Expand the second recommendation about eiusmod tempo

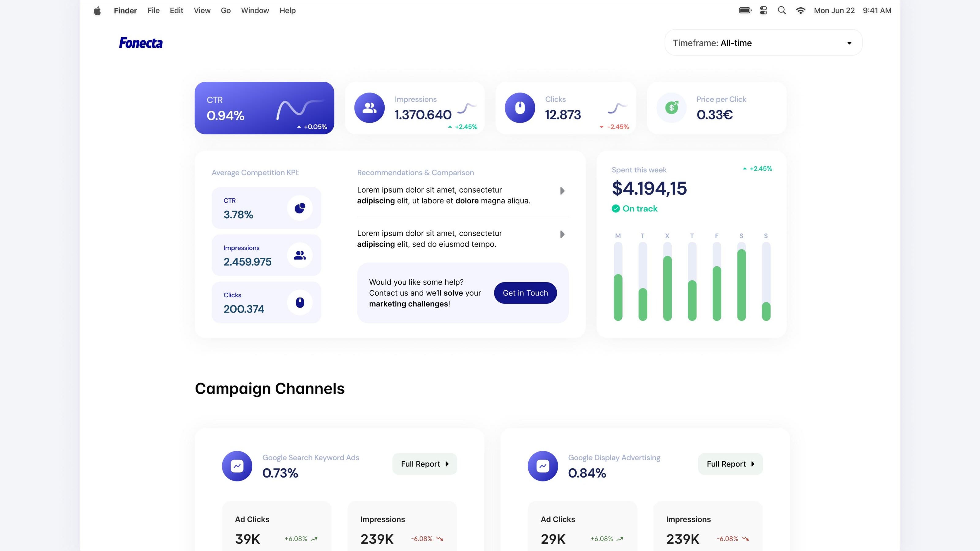point(562,234)
